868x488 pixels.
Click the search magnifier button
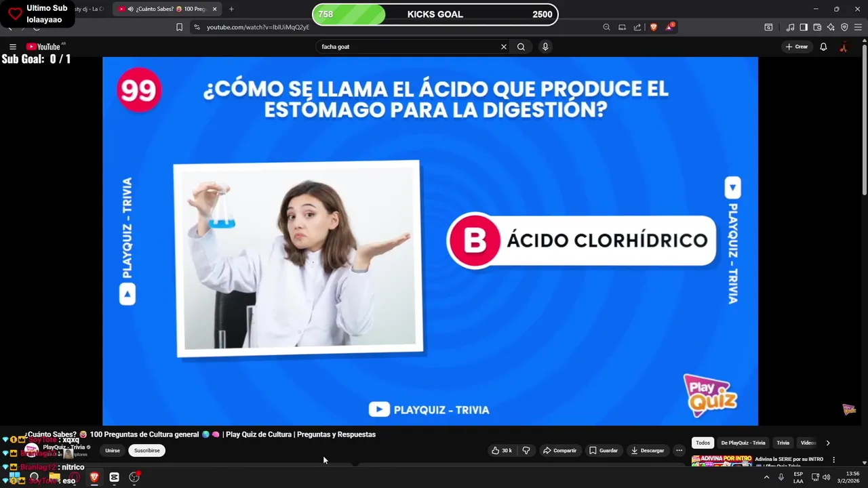pyautogui.click(x=521, y=47)
